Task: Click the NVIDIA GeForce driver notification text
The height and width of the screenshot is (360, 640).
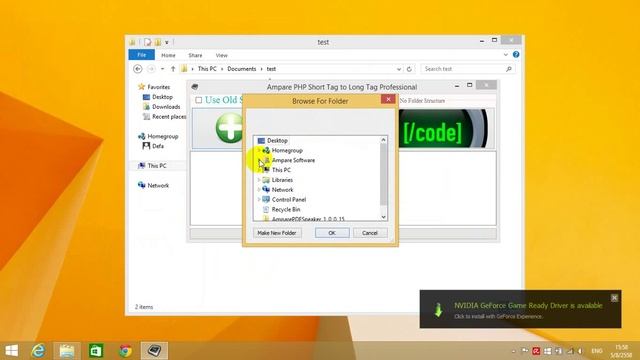Action: (x=528, y=305)
